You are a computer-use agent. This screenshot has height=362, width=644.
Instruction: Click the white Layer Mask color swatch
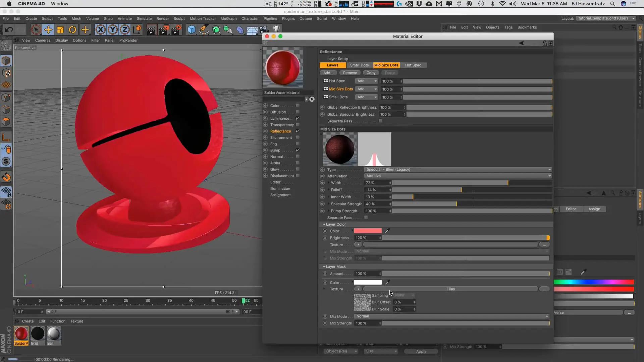click(368, 282)
